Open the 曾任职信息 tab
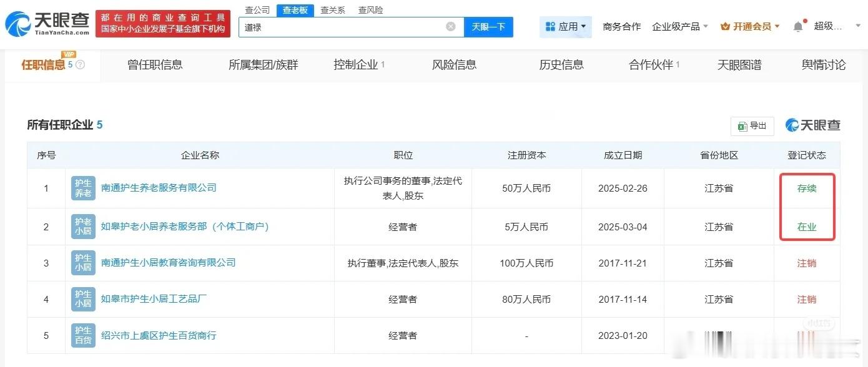Screen dimensions: 868x367 155,64
